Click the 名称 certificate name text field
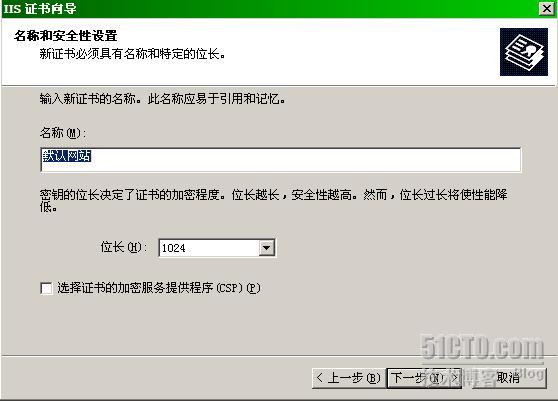Image resolution: width=558 pixels, height=401 pixels. click(x=281, y=159)
